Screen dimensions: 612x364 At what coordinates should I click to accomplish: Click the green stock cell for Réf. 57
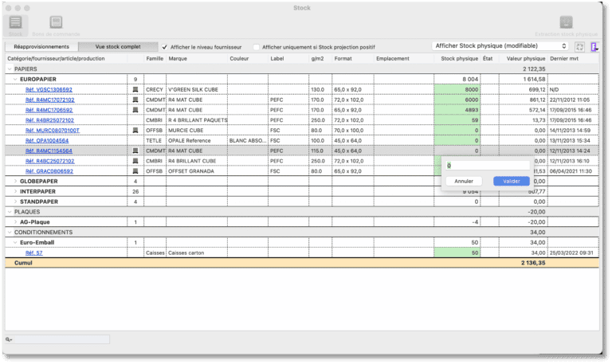coord(457,252)
